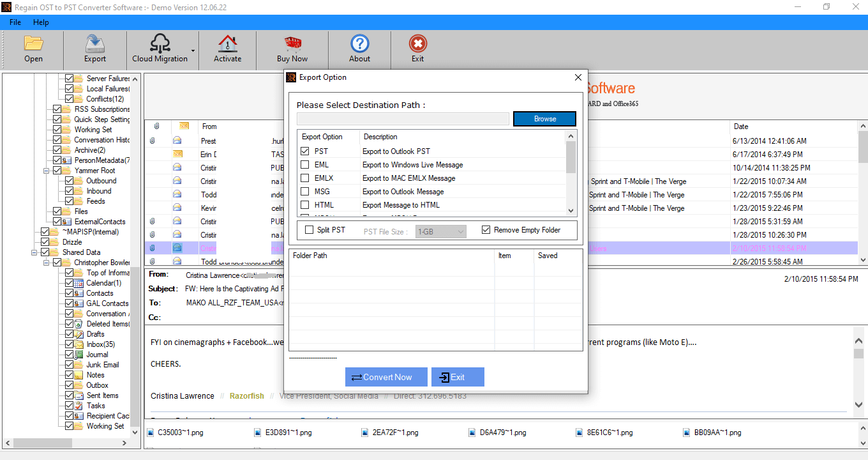Click the E3D891~1.png attachment name

click(288, 433)
